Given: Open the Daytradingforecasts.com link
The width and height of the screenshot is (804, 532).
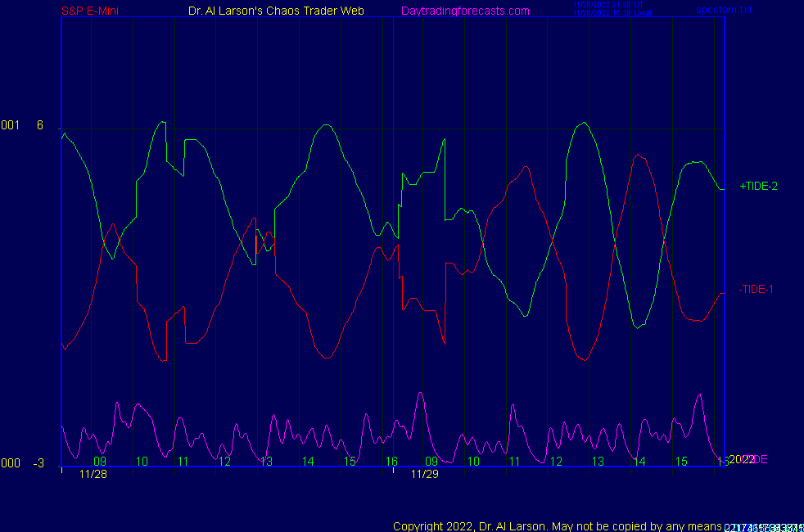Looking at the screenshot, I should pos(465,11).
